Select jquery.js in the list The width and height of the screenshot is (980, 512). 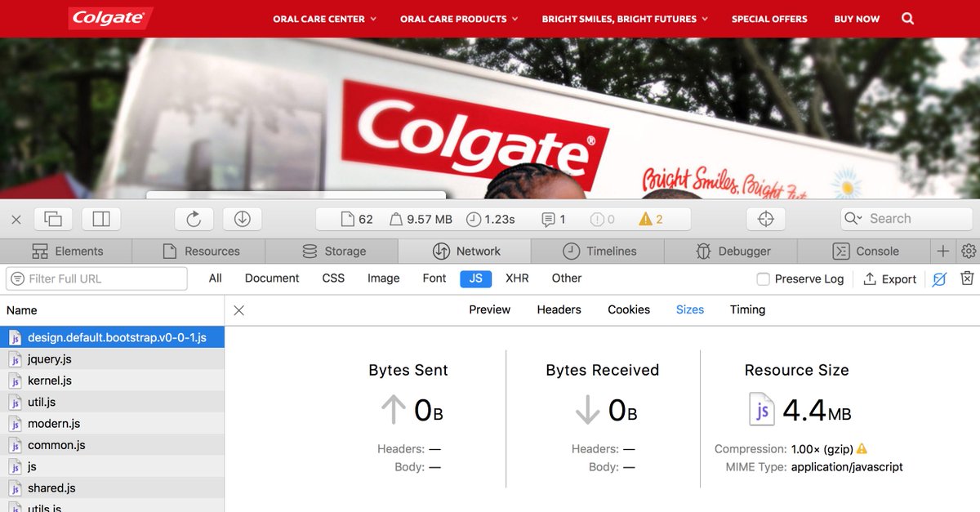pyautogui.click(x=112, y=358)
